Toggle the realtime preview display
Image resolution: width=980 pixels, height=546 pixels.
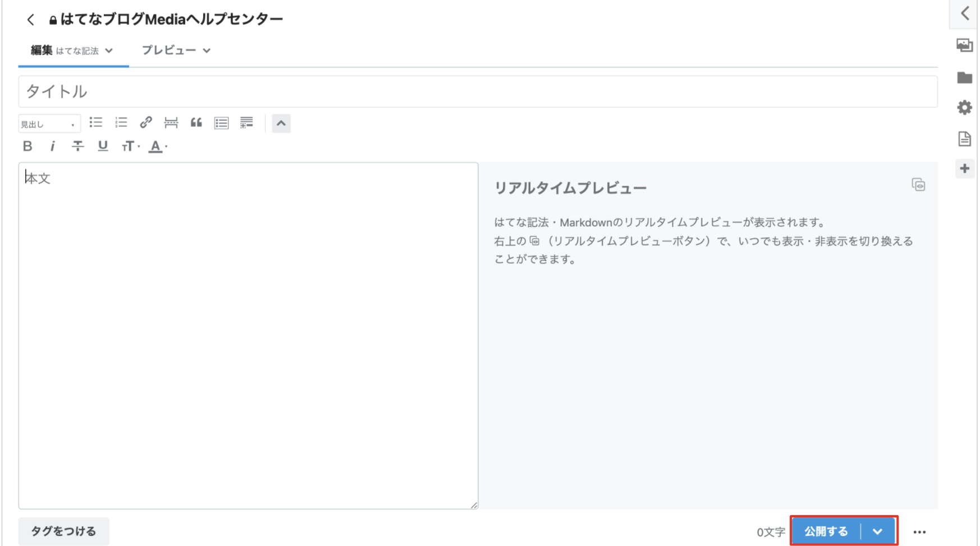(x=918, y=184)
